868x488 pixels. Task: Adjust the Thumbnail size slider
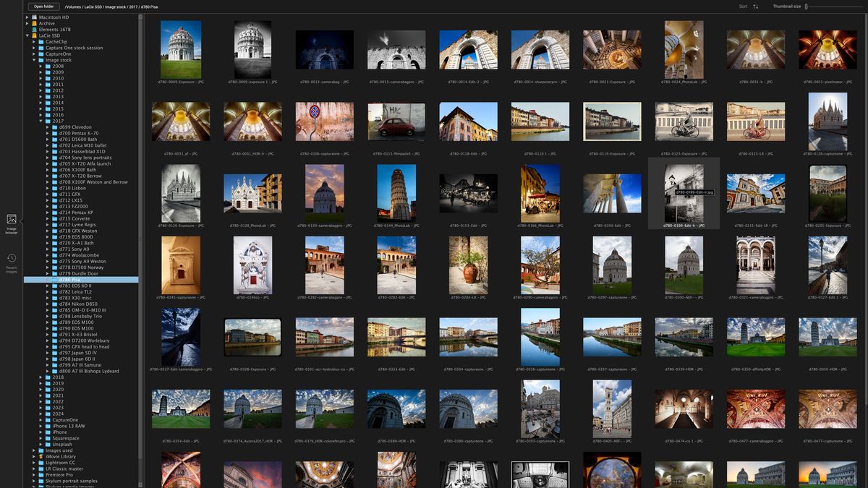[x=806, y=7]
